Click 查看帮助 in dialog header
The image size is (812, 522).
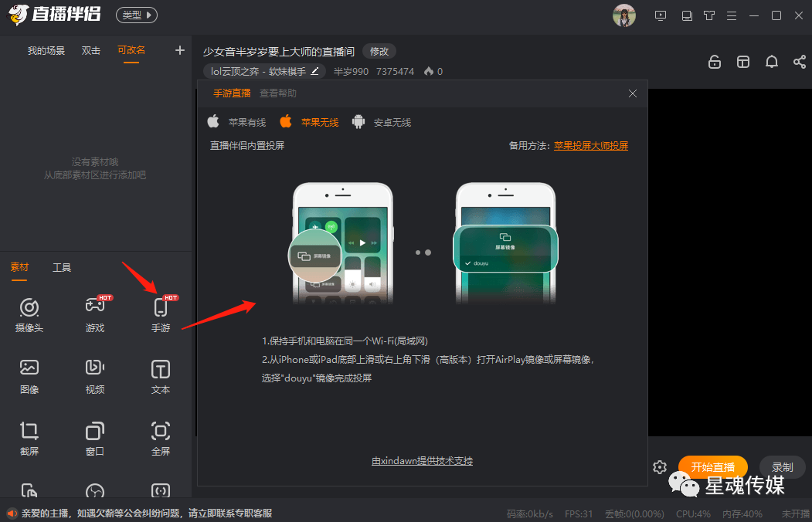pyautogui.click(x=278, y=93)
